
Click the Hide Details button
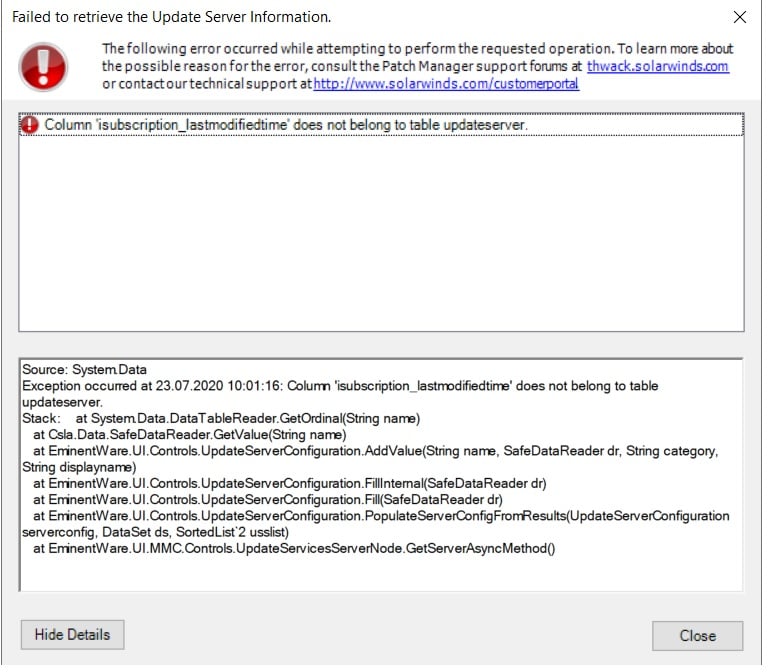coord(72,635)
